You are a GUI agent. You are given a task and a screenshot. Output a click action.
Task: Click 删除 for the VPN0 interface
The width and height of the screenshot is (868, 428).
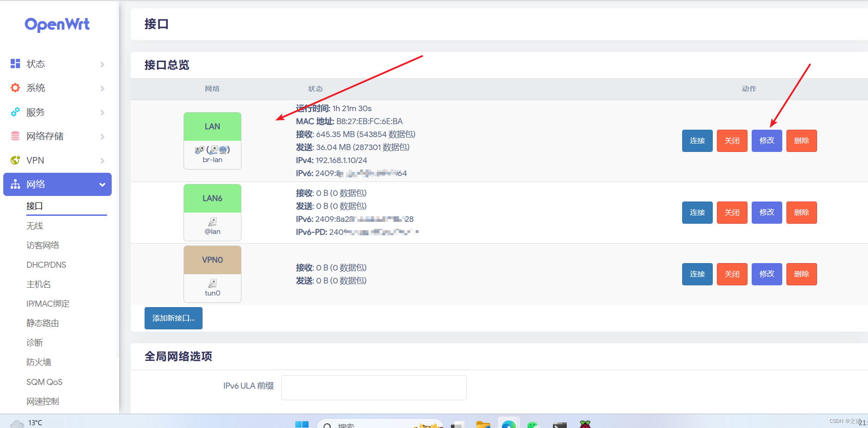[x=801, y=274]
